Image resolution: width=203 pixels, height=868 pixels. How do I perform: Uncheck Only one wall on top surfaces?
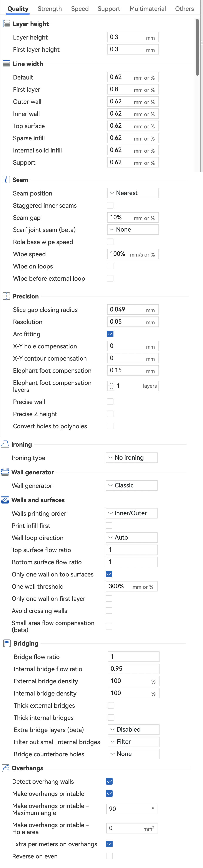coord(109,574)
